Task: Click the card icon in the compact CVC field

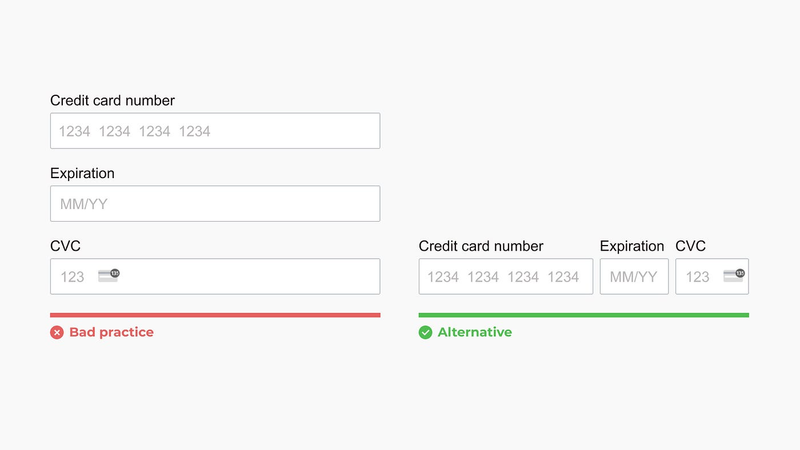Action: [x=734, y=276]
